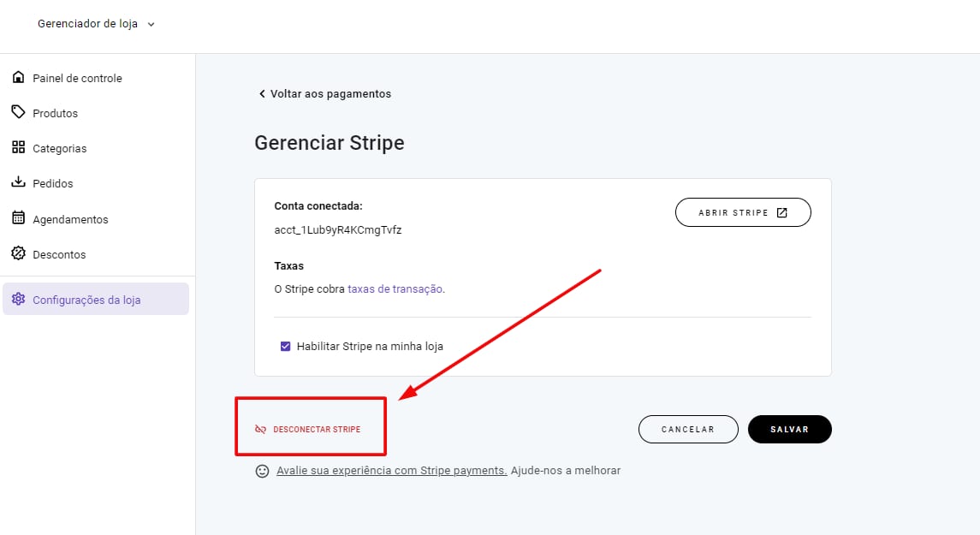
Task: Click the Painel de controle home icon
Action: click(18, 78)
